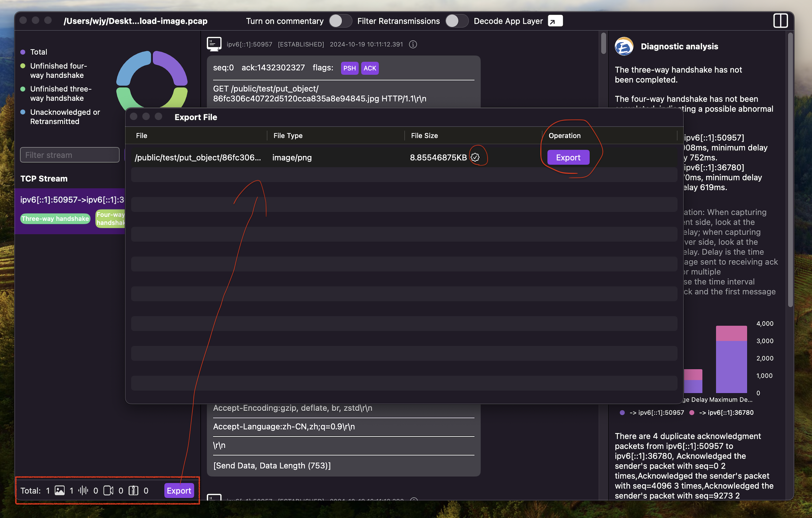Screen dimensions: 812x518
Task: Click the computer monitor stream icon
Action: point(215,44)
